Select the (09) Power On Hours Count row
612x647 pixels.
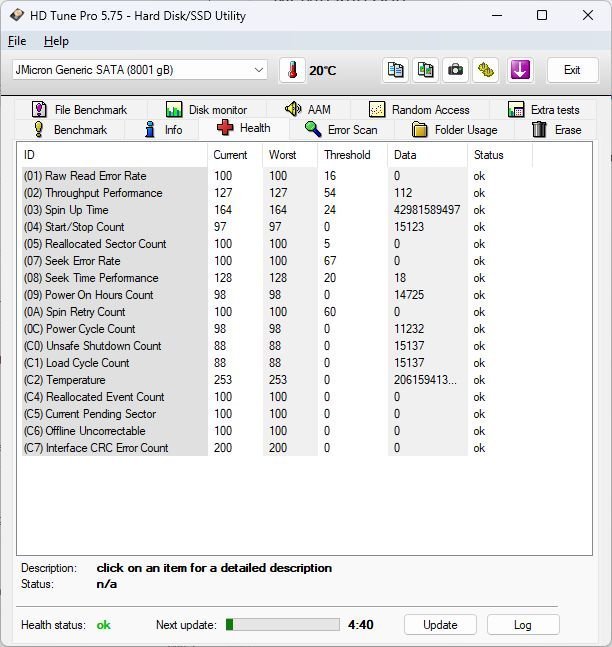276,295
